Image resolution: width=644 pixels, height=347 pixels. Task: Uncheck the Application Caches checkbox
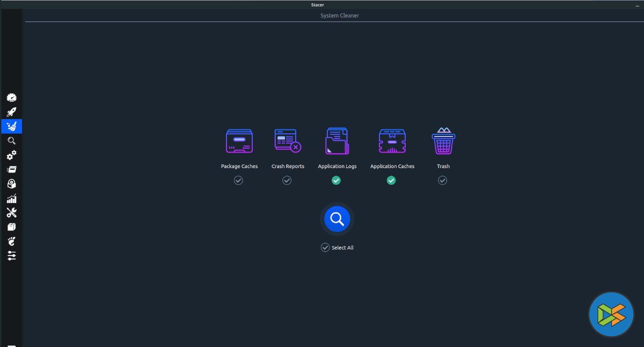pos(391,180)
